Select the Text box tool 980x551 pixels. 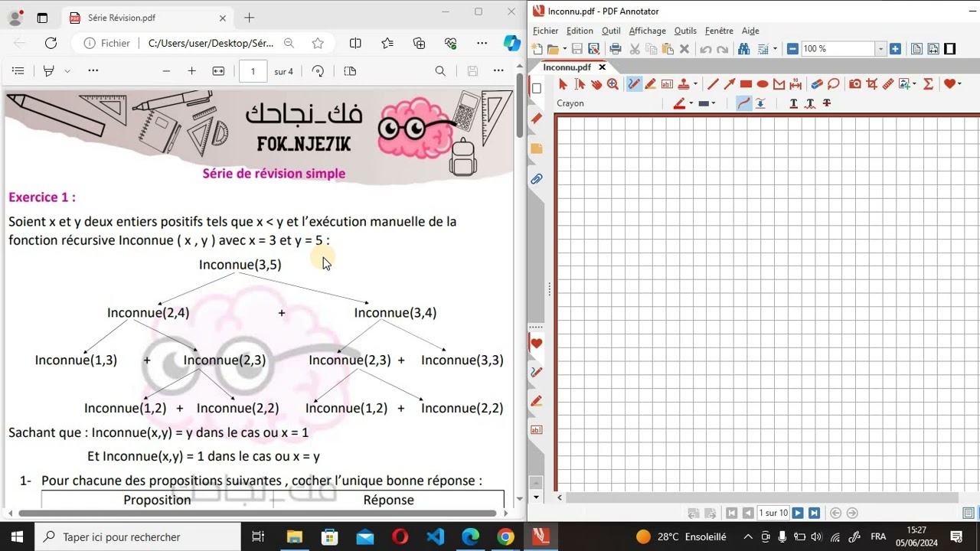click(x=667, y=84)
